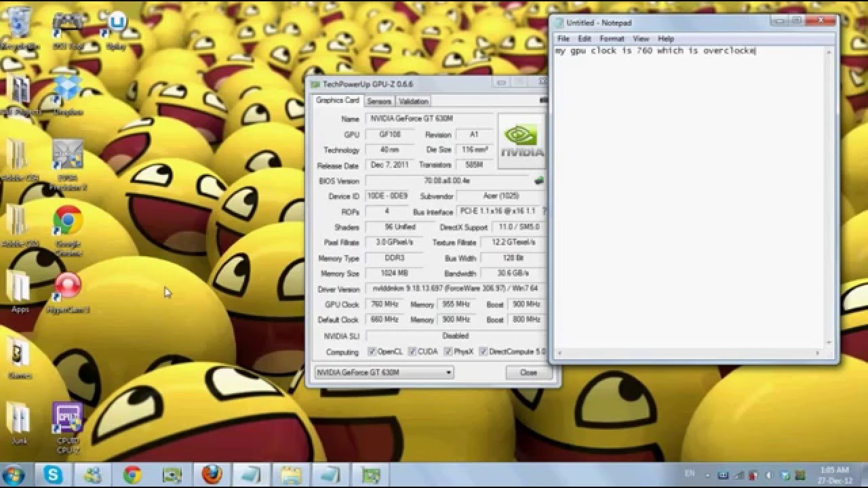
Task: Open HyperCam 3 desktop shortcut
Action: pyautogui.click(x=68, y=292)
